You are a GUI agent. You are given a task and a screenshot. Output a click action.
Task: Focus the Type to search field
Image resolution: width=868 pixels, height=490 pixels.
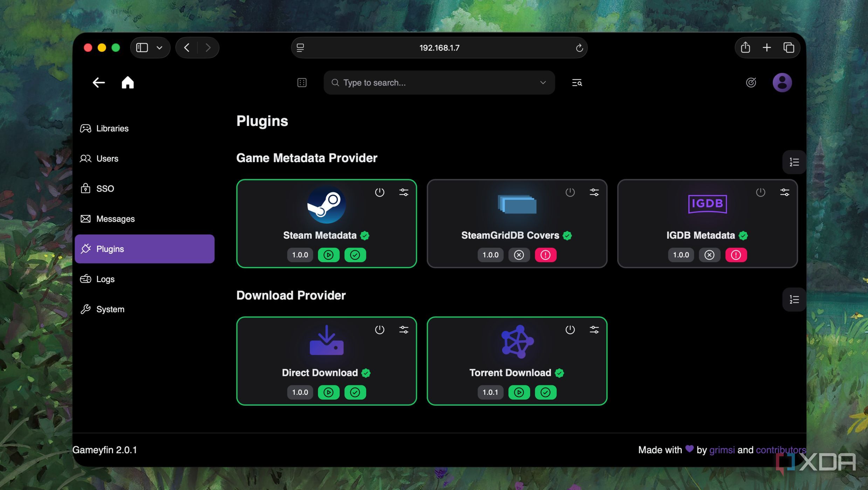point(439,83)
